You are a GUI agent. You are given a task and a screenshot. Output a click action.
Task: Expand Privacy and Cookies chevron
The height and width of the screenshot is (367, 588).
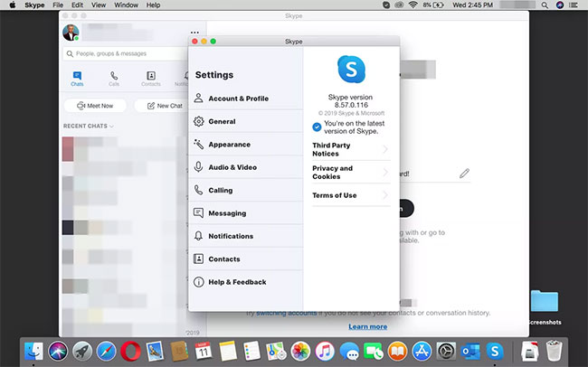click(385, 173)
